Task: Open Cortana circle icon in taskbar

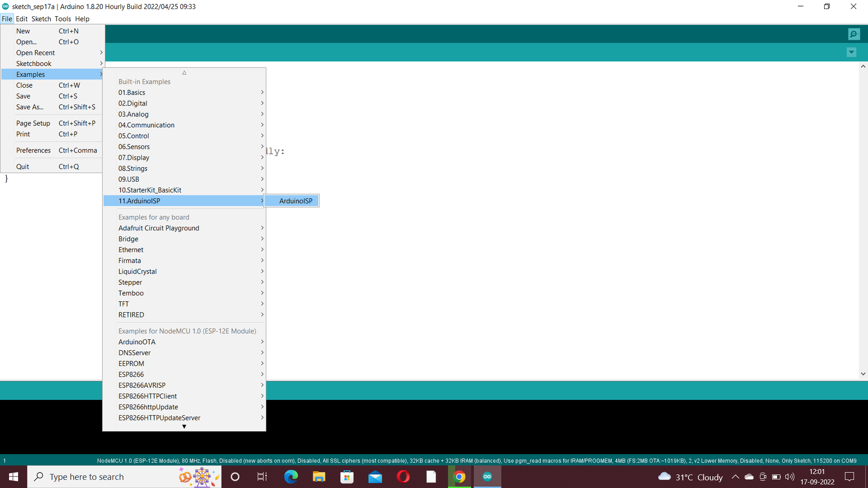Action: point(235,477)
